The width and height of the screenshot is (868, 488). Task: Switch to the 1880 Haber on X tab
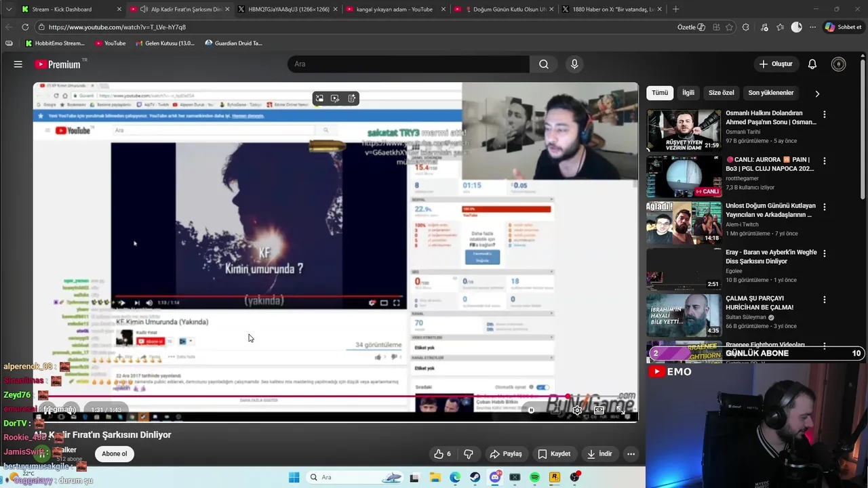pyautogui.click(x=612, y=9)
